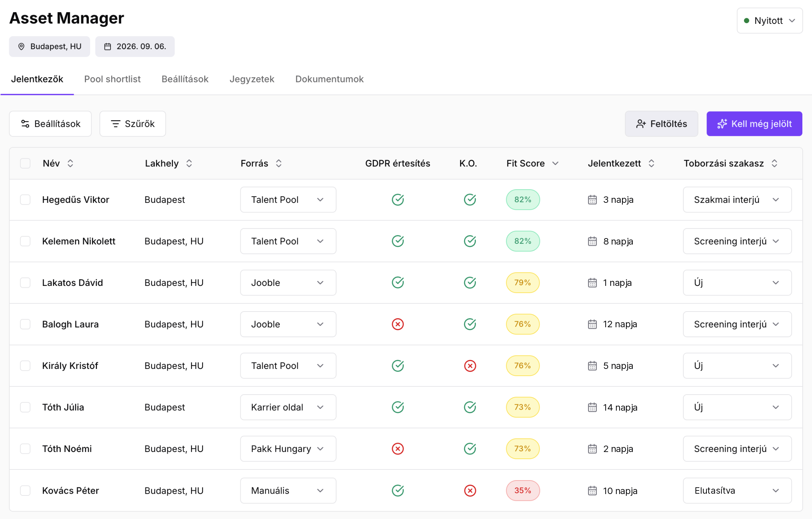812x519 pixels.
Task: Click K.O. check icon for Lakatos Dávid
Action: coord(470,283)
